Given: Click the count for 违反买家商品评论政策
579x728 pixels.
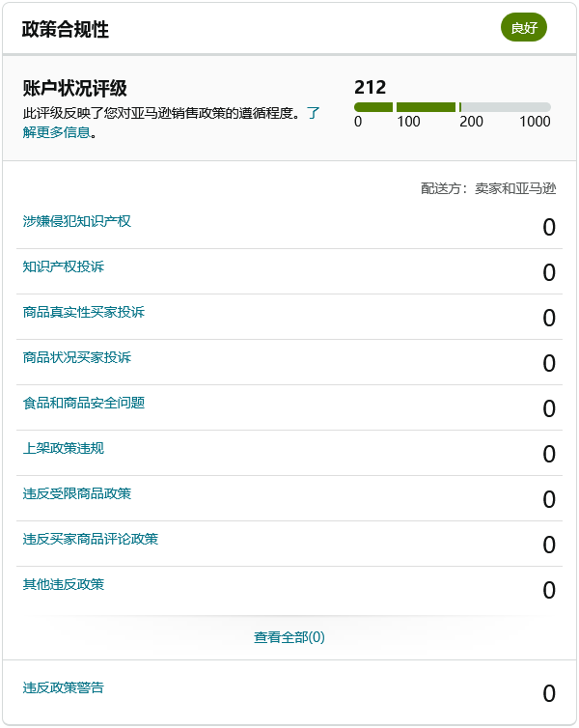Looking at the screenshot, I should point(549,546).
